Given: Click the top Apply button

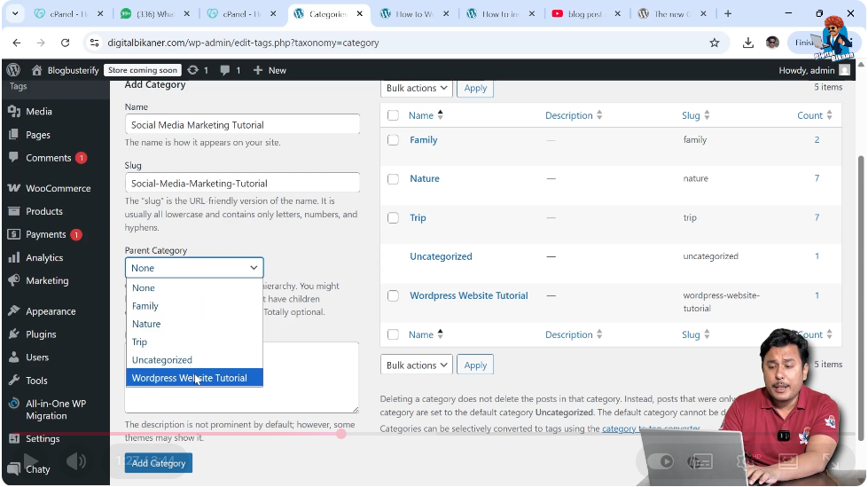Looking at the screenshot, I should point(475,88).
